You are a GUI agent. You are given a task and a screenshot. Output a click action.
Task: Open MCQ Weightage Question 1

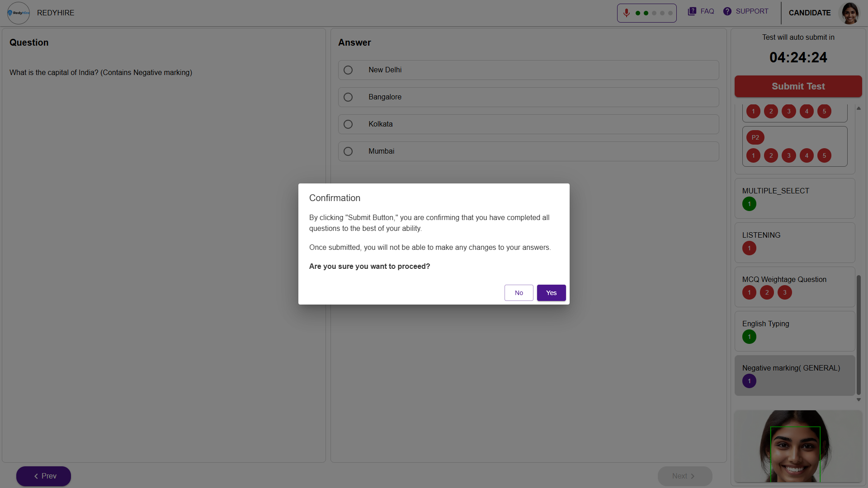click(749, 292)
